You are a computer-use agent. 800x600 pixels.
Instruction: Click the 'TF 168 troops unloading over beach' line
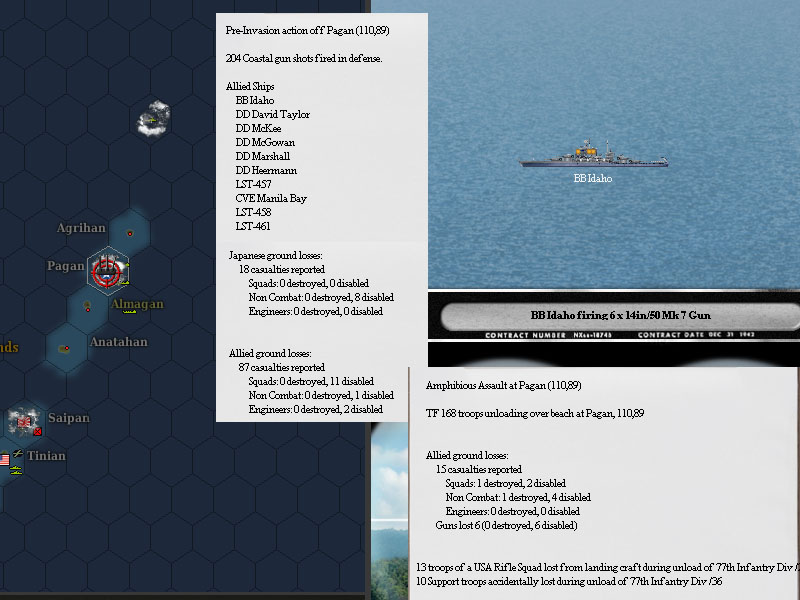[535, 413]
